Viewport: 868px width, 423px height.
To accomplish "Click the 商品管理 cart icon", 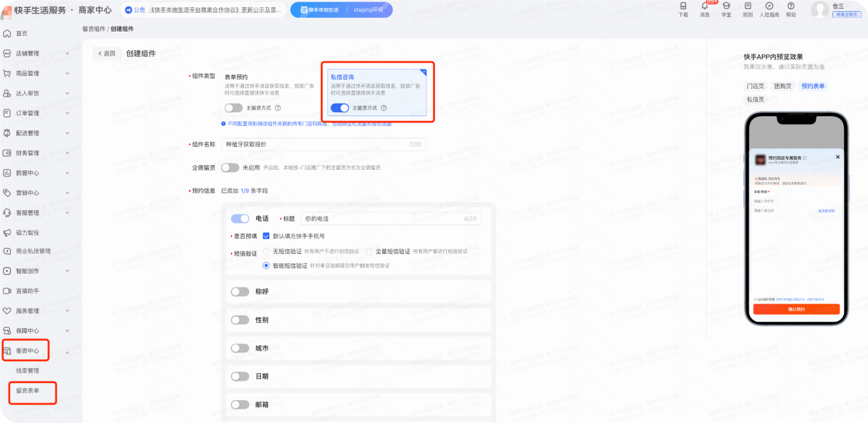I will click(7, 73).
